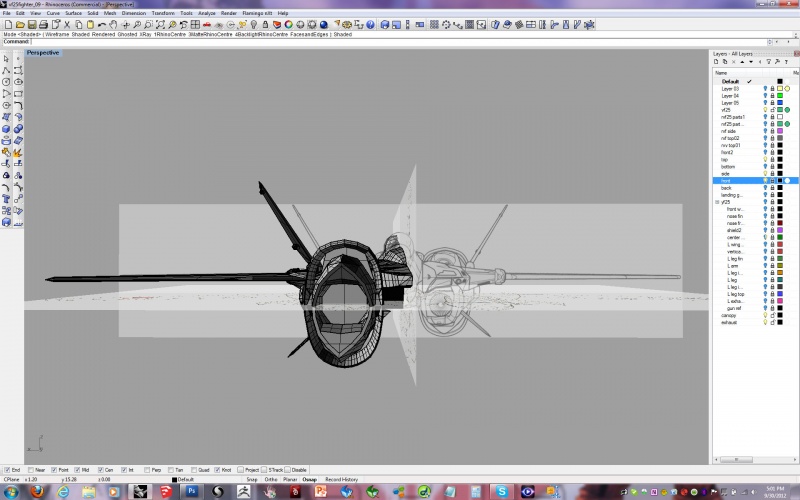The width and height of the screenshot is (800, 500).
Task: Launch Photoshop from the taskbar
Action: tap(192, 491)
